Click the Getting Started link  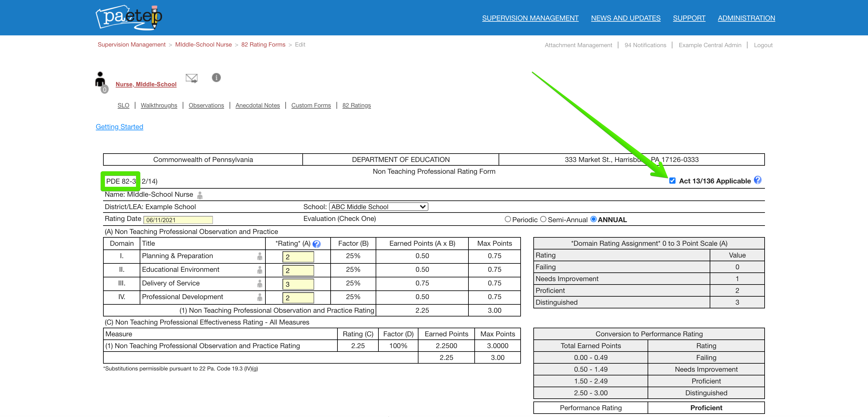point(119,127)
